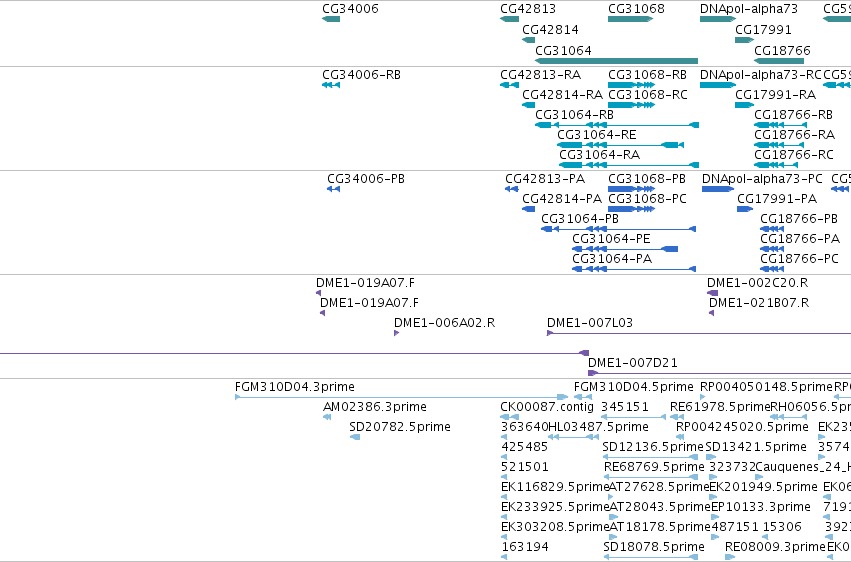Screen dimensions: 851x562
Task: Click protein CG17991-PA label
Action: coord(777,199)
